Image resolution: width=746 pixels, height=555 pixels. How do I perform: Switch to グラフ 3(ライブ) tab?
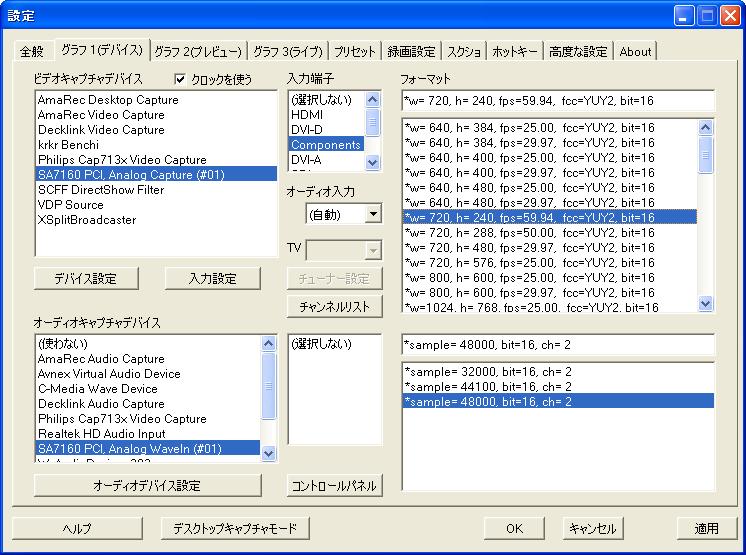tap(288, 51)
